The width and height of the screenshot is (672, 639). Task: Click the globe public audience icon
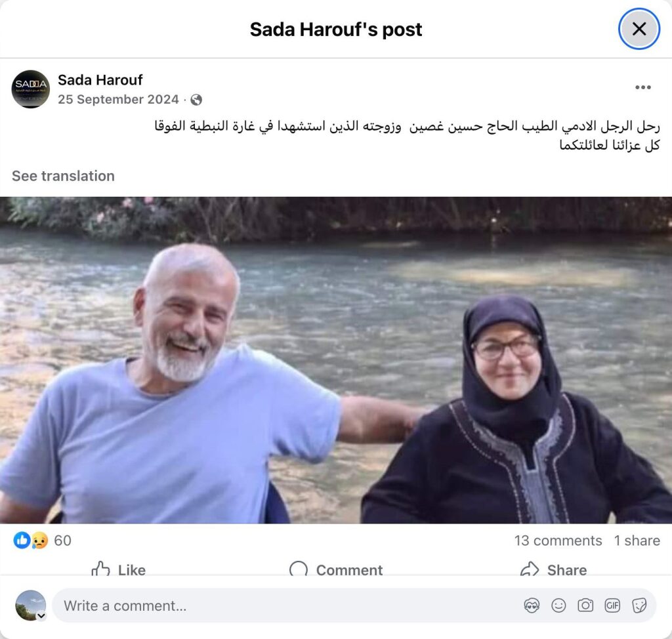196,100
